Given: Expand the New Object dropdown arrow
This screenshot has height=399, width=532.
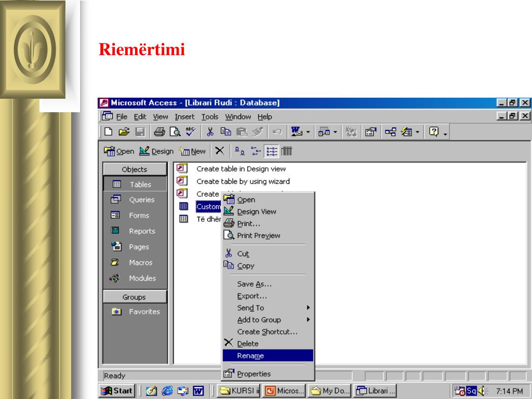Looking at the screenshot, I should pos(417,132).
